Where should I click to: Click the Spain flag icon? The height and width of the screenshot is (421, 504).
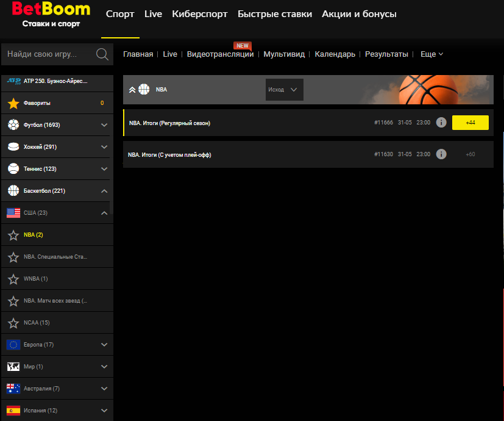click(x=13, y=411)
